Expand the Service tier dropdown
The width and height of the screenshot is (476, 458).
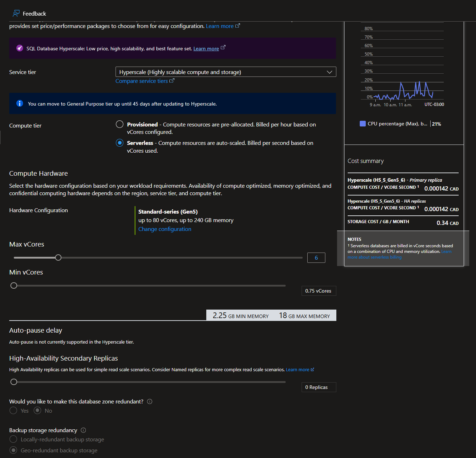pyautogui.click(x=226, y=72)
